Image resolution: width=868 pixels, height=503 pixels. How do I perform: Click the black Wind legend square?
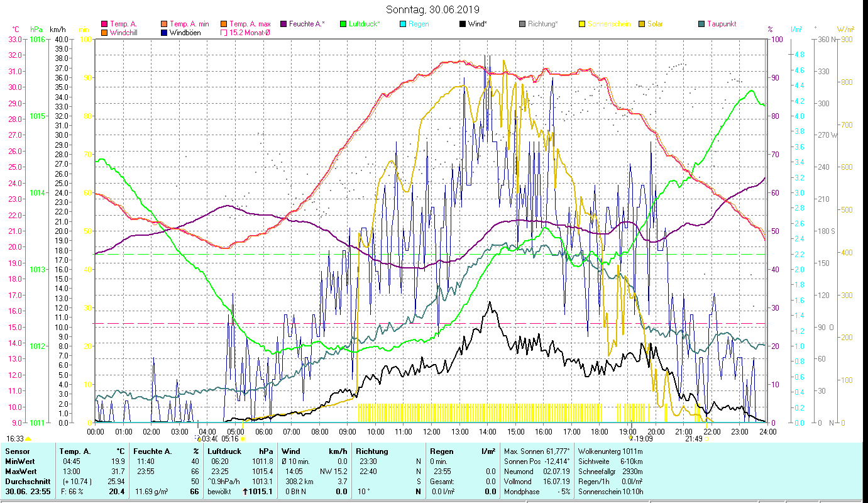[463, 24]
